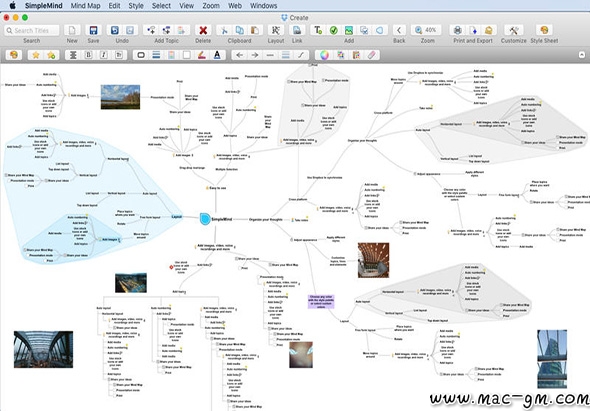Viewport: 590px width, 411px height.
Task: Open the SimpleMind application menu
Action: pos(44,6)
